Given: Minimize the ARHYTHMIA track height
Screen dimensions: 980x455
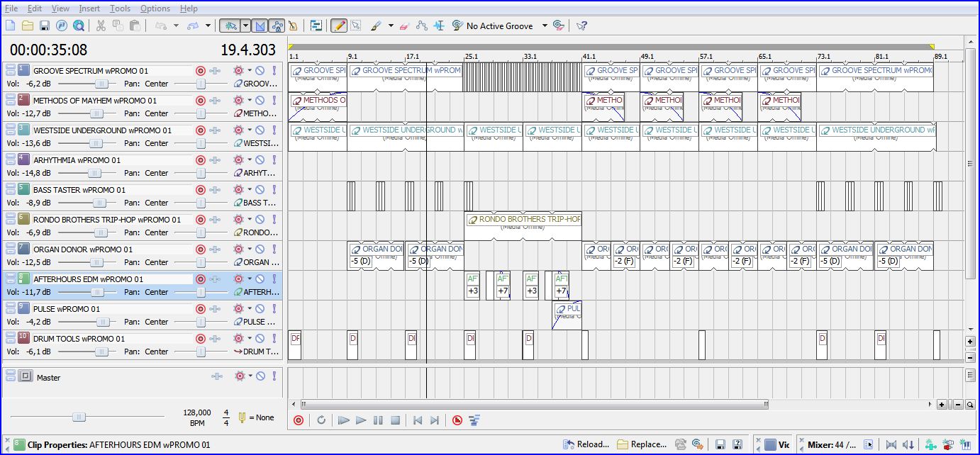Looking at the screenshot, I should [10, 157].
